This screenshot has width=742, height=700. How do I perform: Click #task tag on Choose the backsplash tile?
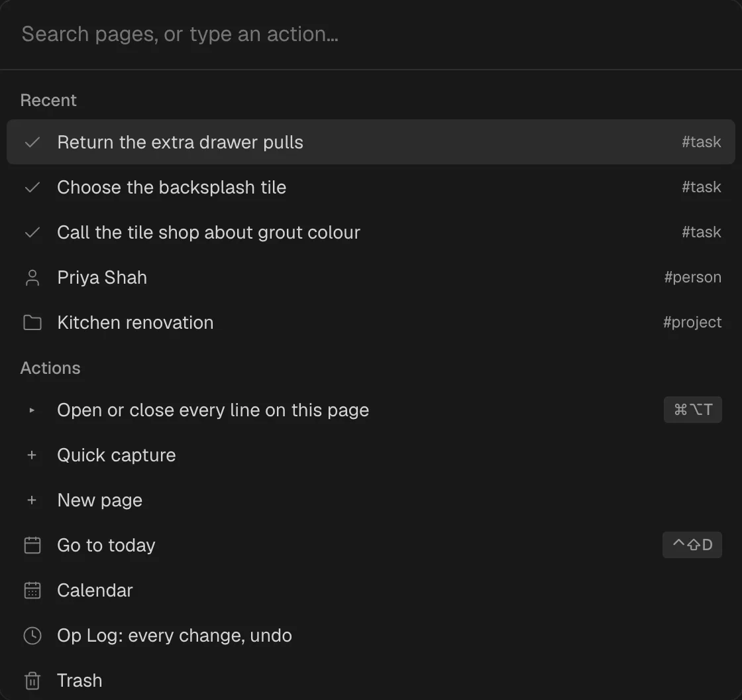(702, 187)
